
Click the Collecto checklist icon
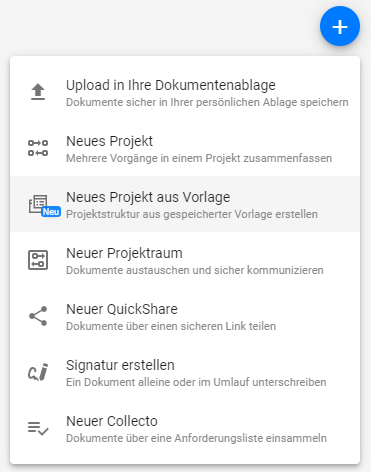tap(38, 428)
